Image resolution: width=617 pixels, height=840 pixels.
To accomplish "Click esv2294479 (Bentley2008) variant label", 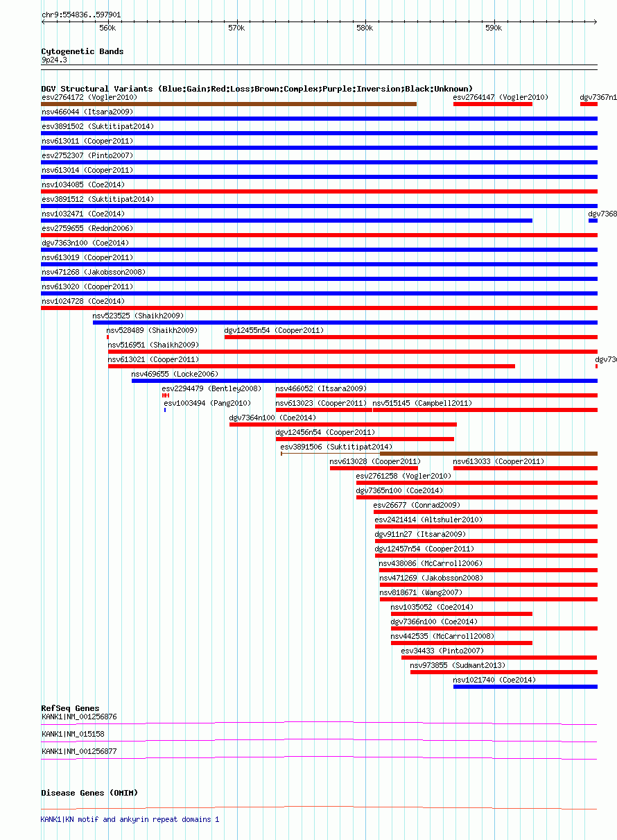I will [x=211, y=388].
